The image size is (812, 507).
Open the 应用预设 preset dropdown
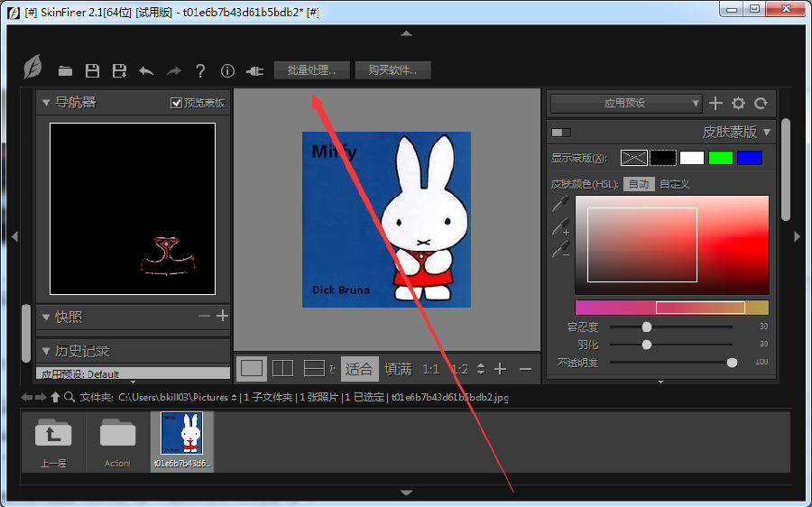[625, 104]
